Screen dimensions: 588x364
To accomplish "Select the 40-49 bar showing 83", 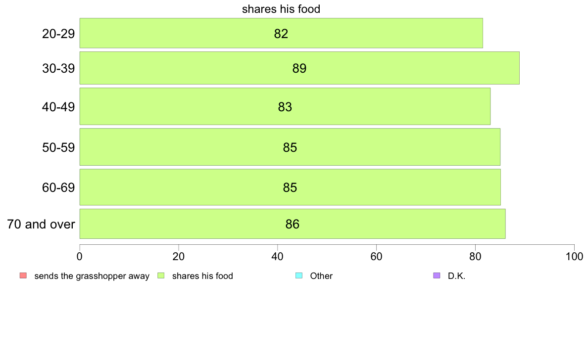I will point(285,106).
